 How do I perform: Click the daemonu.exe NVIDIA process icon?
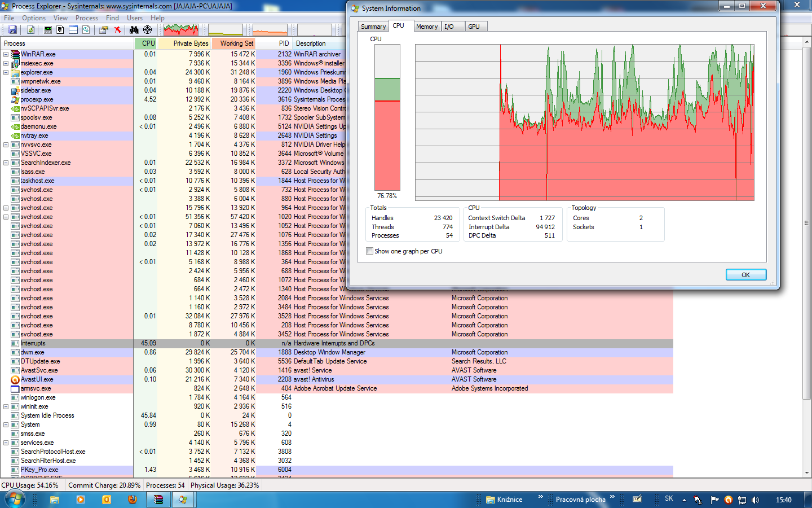(15, 126)
